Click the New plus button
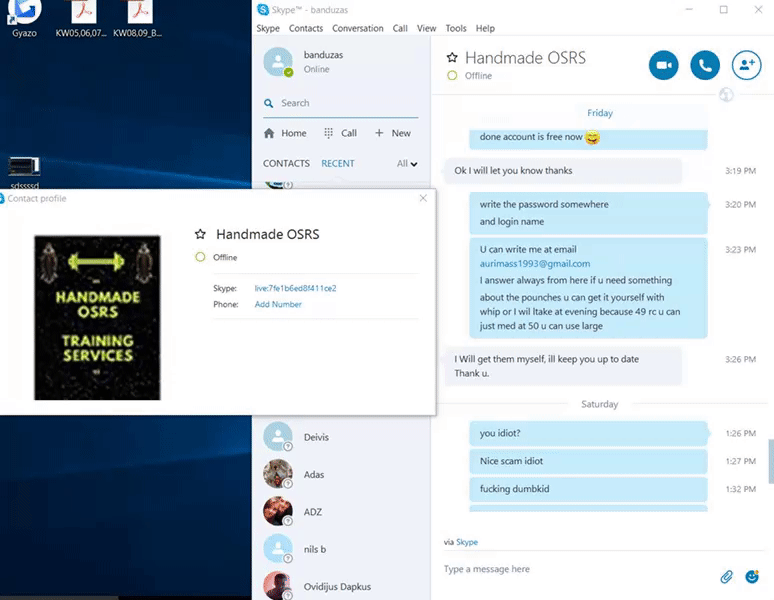 click(393, 133)
